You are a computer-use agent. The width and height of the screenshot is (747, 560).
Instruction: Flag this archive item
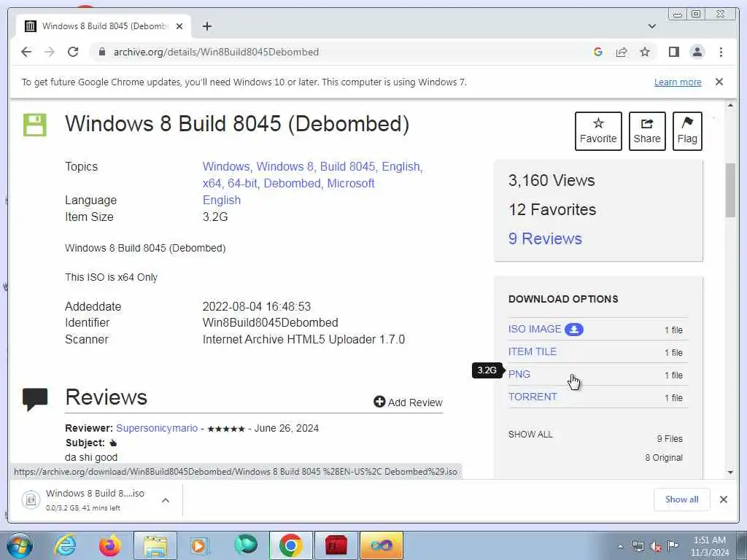pyautogui.click(x=687, y=131)
